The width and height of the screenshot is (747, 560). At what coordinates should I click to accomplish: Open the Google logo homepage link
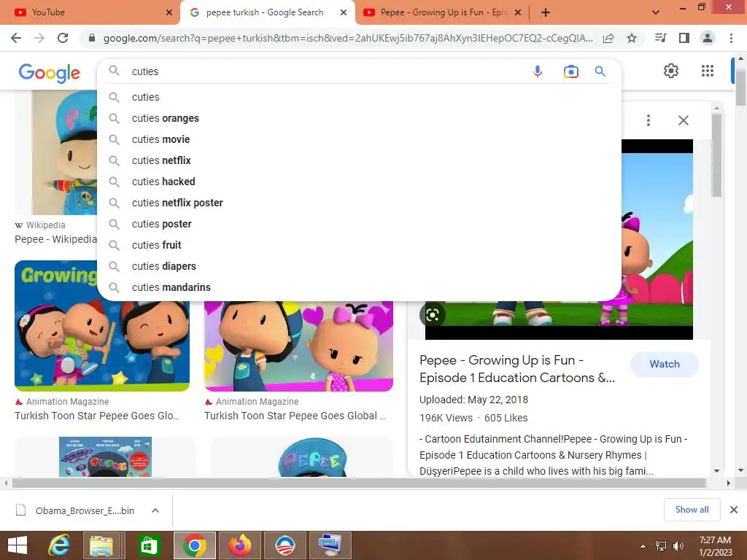[50, 72]
